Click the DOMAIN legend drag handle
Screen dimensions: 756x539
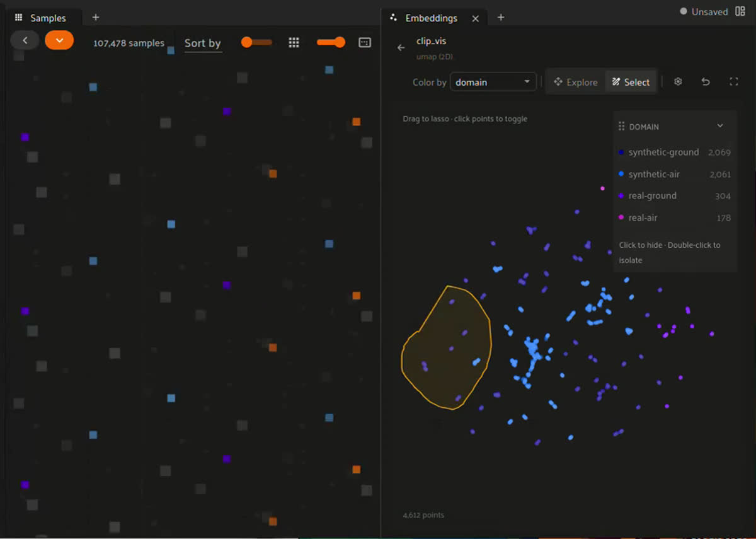622,127
